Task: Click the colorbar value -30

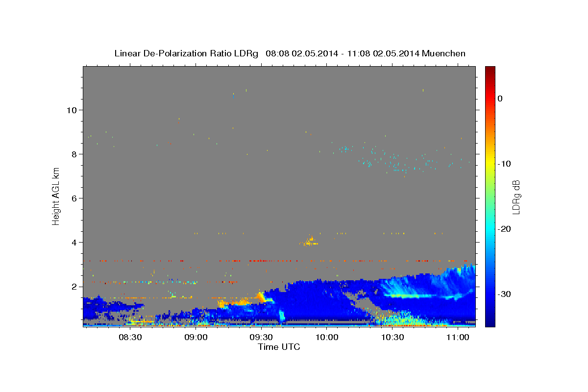Action: (504, 294)
